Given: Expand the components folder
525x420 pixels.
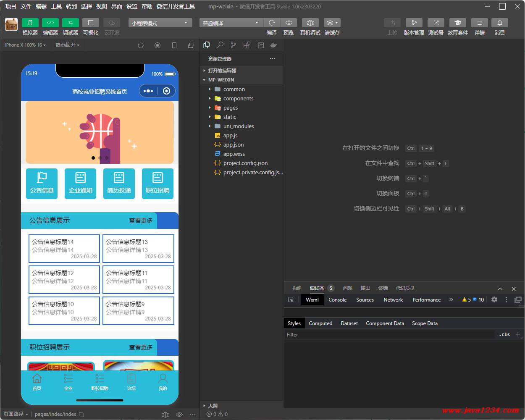Looking at the screenshot, I should (242, 98).
